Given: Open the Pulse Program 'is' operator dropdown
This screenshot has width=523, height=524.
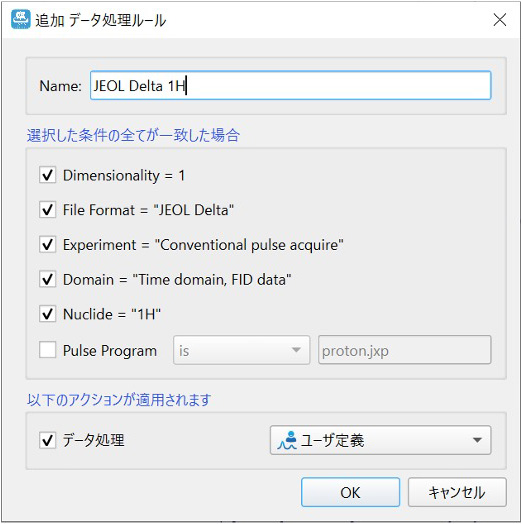Looking at the screenshot, I should (241, 350).
